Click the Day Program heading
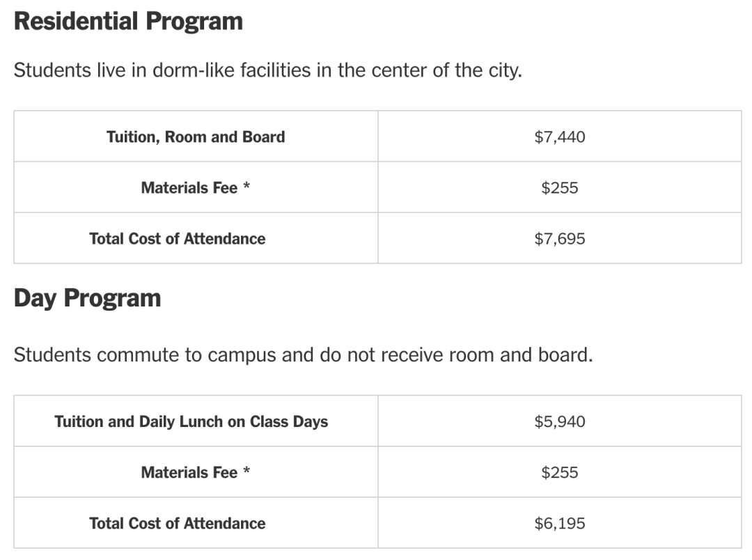The image size is (752, 560). (x=87, y=298)
